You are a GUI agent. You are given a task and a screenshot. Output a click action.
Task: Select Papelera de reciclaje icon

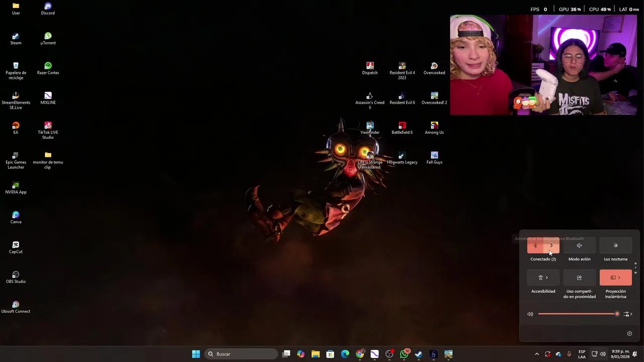(x=16, y=71)
